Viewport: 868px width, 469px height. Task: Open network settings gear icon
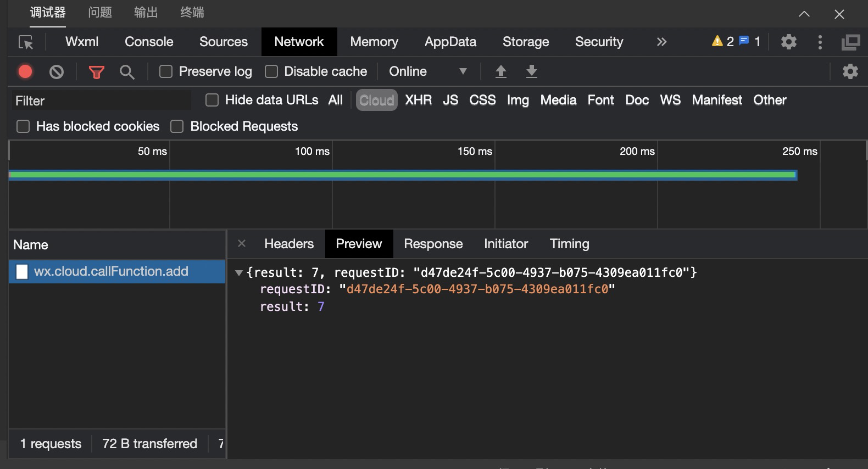[x=850, y=71]
